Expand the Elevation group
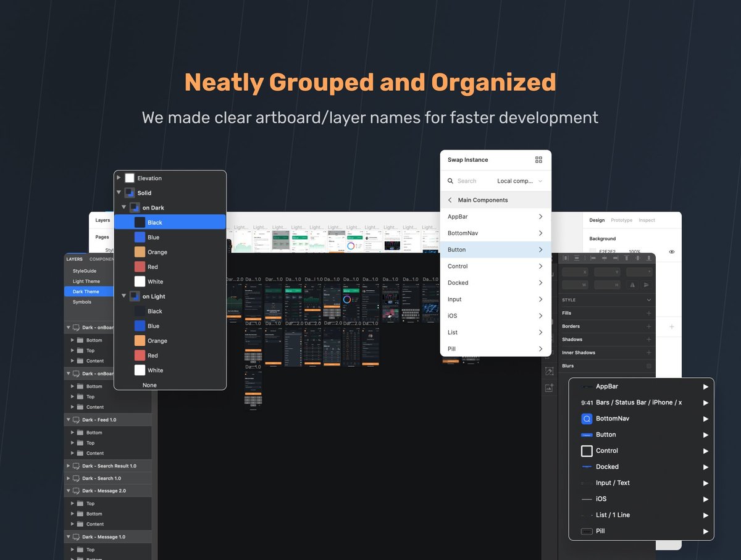The height and width of the screenshot is (560, 741). click(x=119, y=178)
